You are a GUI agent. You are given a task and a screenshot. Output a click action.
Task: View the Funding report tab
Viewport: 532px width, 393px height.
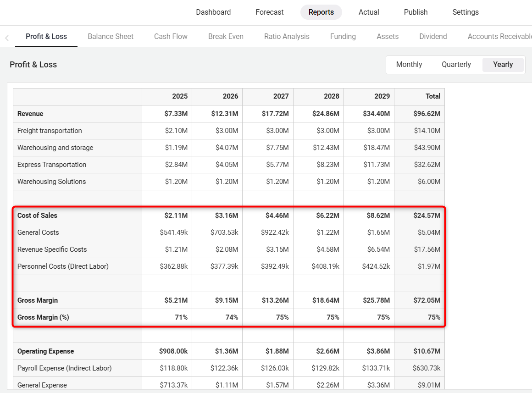[x=343, y=37]
